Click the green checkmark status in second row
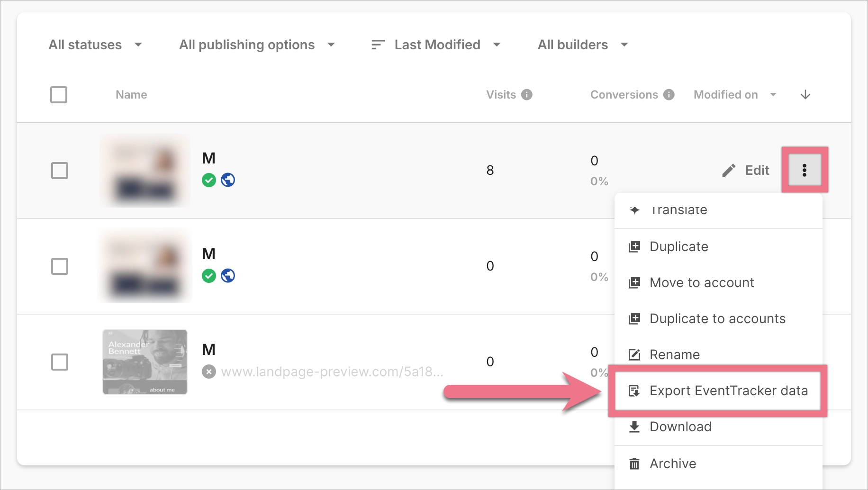868x490 pixels. tap(209, 276)
